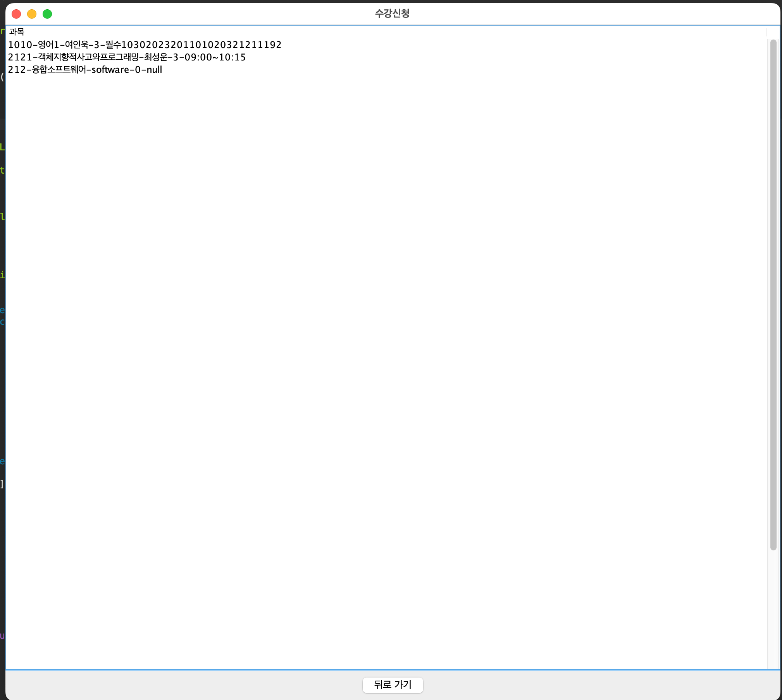The image size is (782, 700).
Task: Click the 과목 column header
Action: [17, 31]
